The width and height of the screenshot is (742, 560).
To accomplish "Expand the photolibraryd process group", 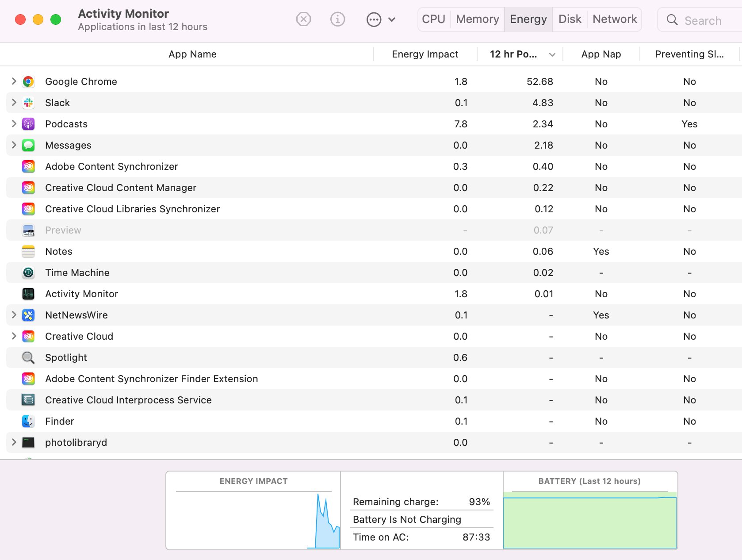I will [x=14, y=442].
